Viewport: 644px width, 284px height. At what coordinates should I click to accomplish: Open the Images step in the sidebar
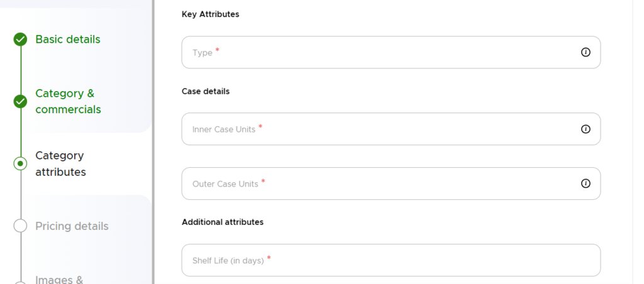[59, 280]
